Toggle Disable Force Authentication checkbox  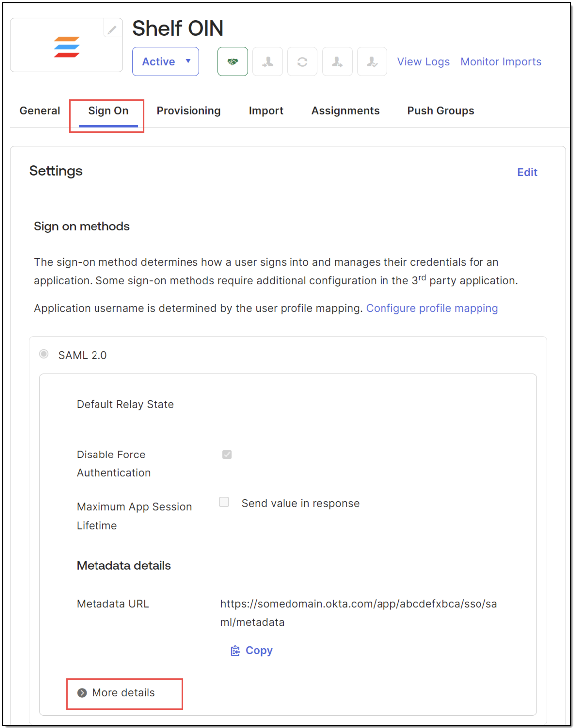click(227, 455)
